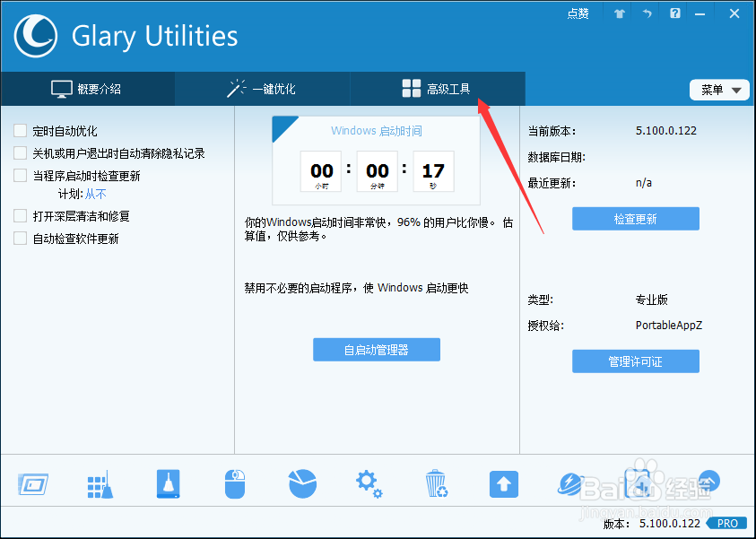The image size is (756, 539).
Task: Open the blue upward arrow update icon
Action: (503, 483)
